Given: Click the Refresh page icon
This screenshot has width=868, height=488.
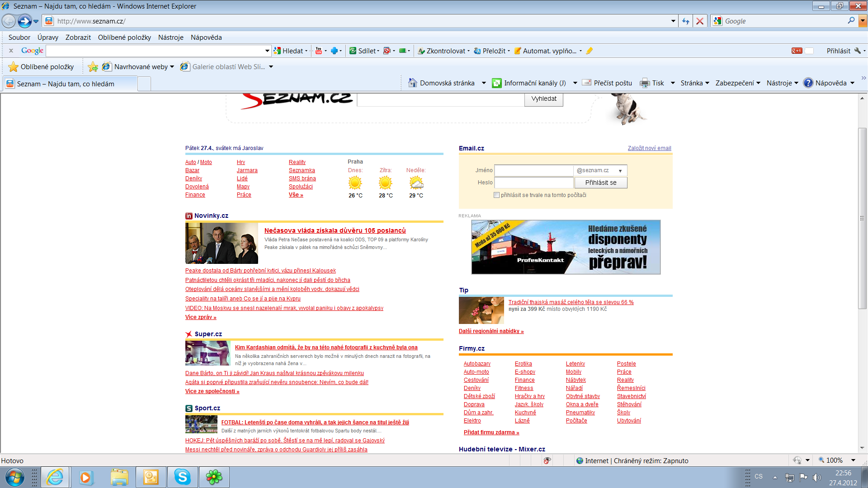Looking at the screenshot, I should (686, 21).
